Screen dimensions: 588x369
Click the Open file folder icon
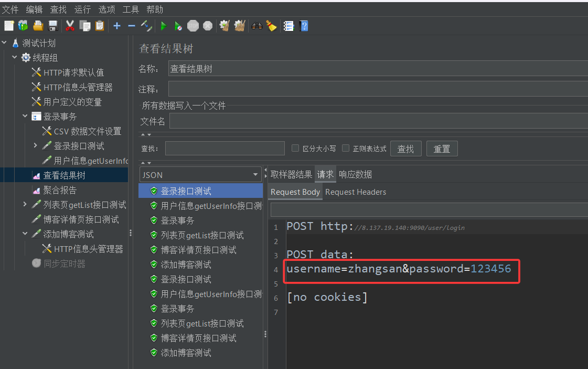coord(38,26)
